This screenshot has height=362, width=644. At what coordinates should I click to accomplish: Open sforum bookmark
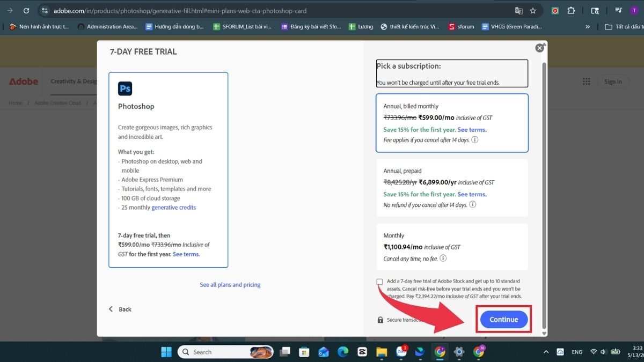point(461,26)
